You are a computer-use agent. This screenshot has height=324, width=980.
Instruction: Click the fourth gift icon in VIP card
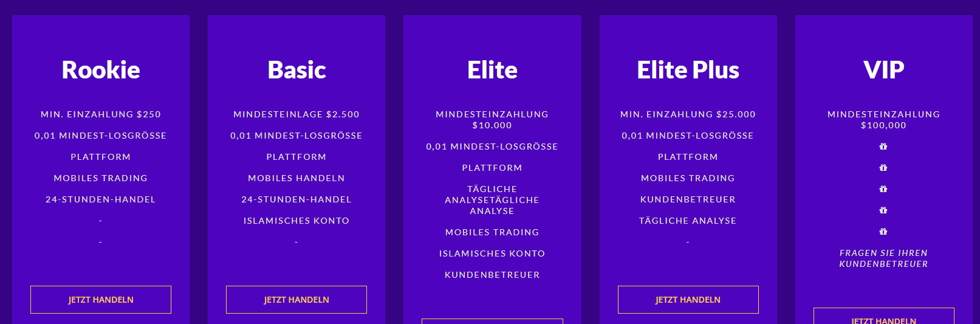coord(883,210)
